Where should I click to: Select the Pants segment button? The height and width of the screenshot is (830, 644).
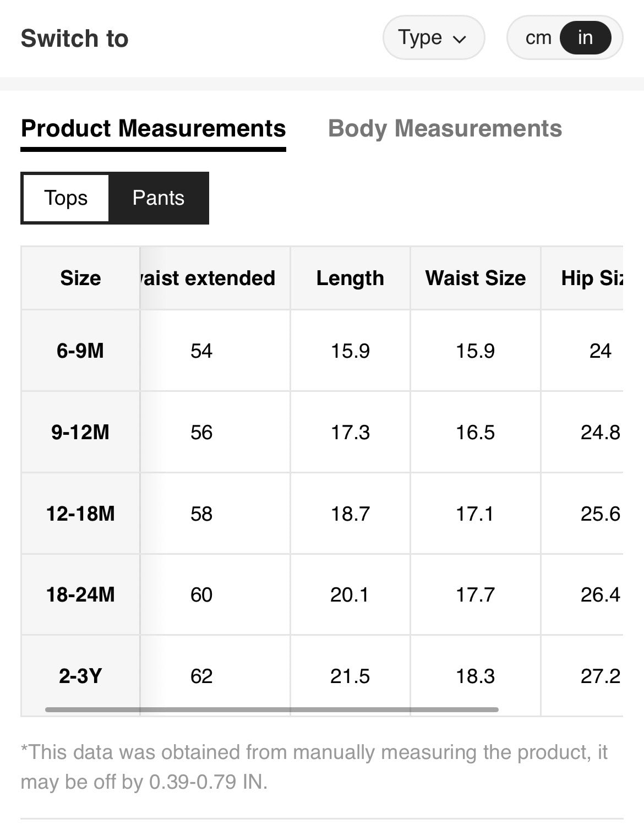click(159, 198)
